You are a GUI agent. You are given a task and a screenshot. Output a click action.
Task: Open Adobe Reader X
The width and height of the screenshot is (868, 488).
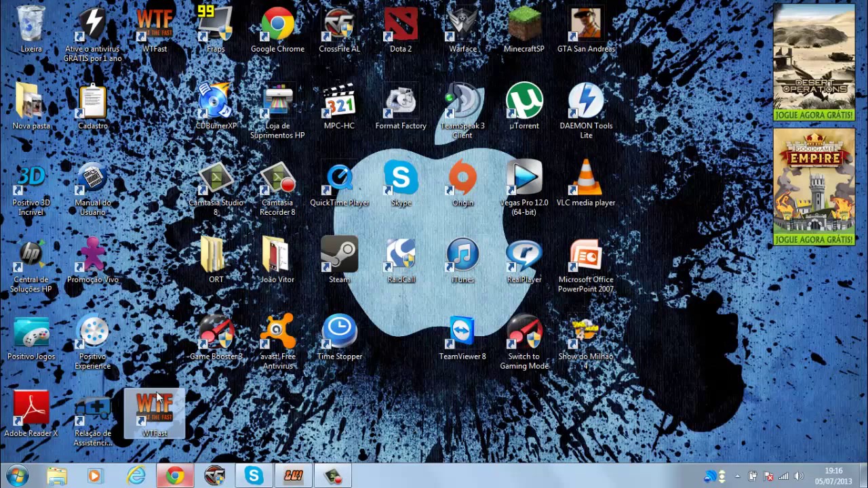coord(31,413)
